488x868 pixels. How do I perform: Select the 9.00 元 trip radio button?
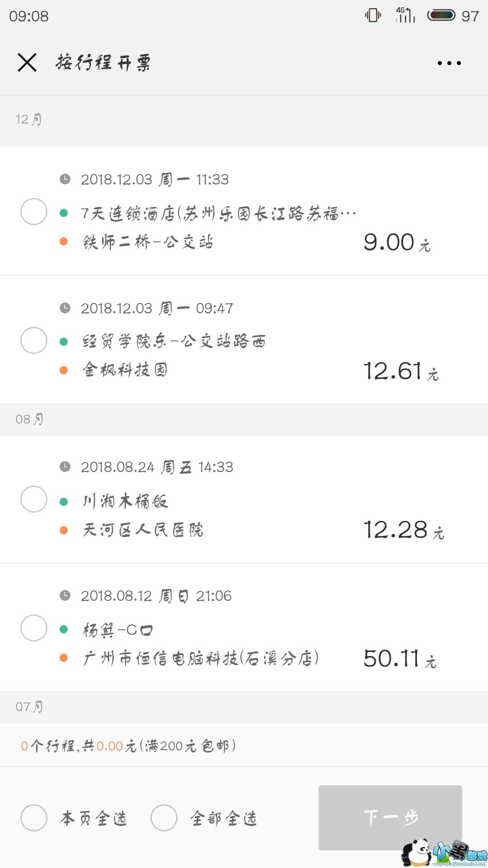pos(34,212)
